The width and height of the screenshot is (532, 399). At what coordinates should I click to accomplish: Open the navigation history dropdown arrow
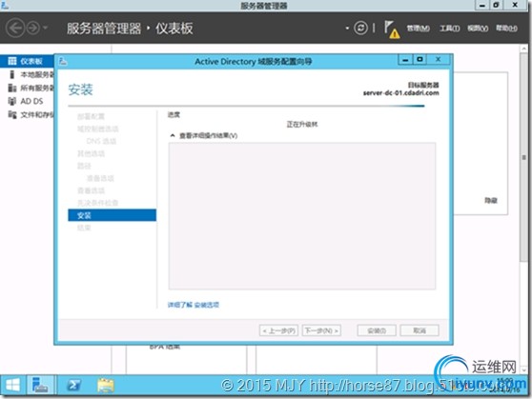tap(46, 28)
